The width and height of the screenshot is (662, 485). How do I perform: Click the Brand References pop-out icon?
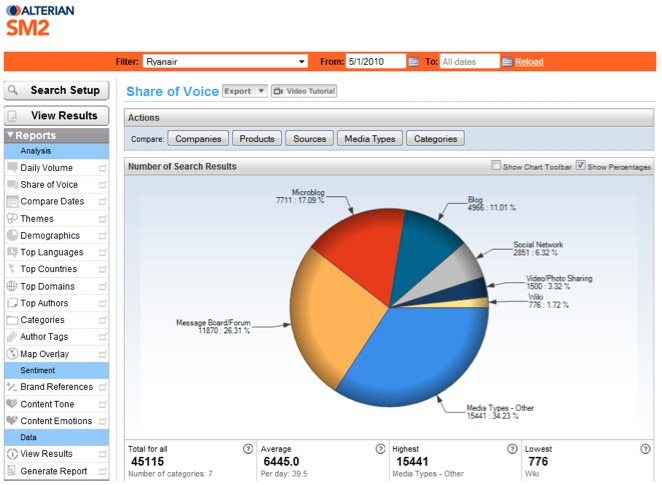103,387
